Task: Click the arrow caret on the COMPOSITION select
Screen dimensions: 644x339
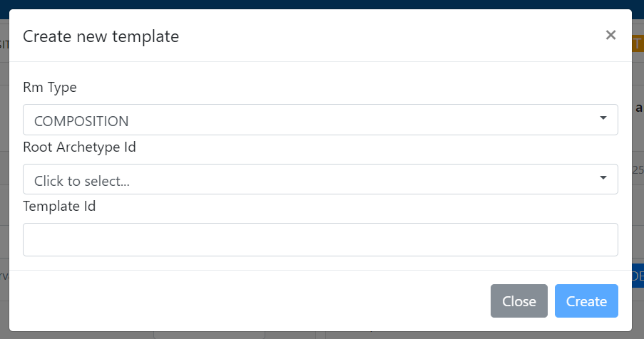Action: tap(603, 118)
